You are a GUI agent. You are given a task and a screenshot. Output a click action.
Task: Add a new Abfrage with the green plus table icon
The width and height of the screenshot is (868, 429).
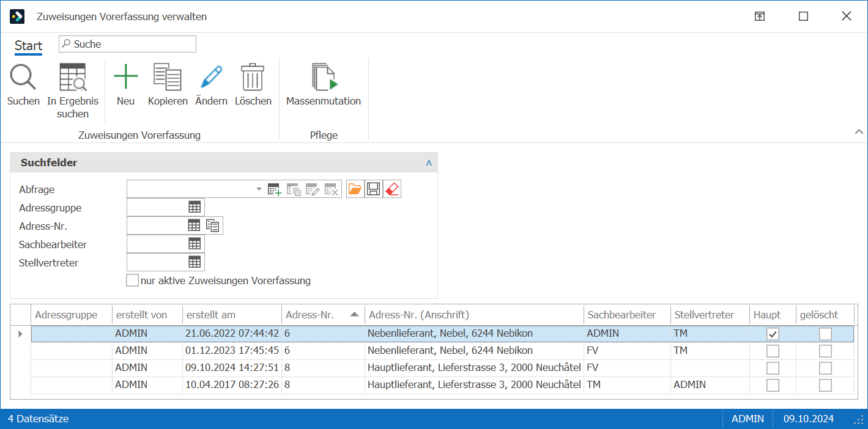[x=275, y=189]
